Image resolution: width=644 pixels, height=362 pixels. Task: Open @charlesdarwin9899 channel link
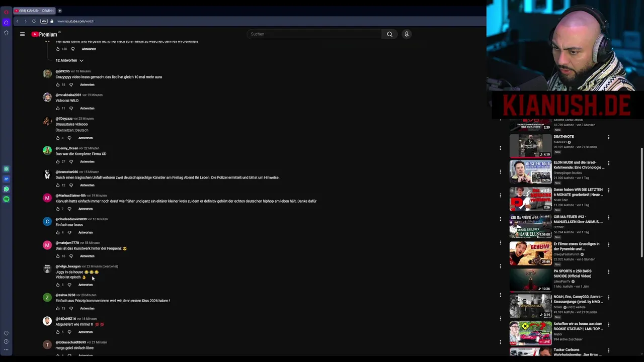point(71,219)
